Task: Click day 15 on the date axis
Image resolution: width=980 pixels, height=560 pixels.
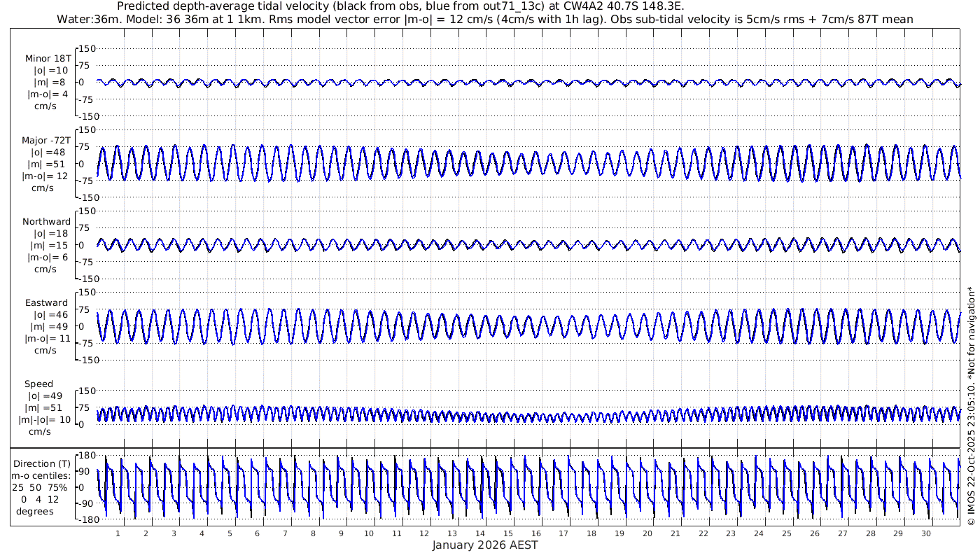Action: click(508, 533)
